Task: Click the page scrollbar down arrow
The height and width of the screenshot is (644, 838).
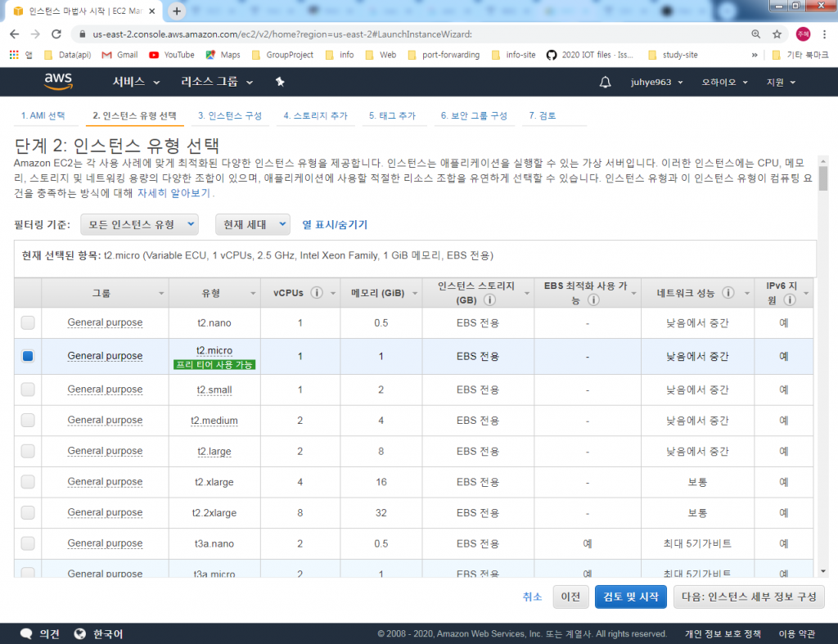Action: [x=823, y=571]
